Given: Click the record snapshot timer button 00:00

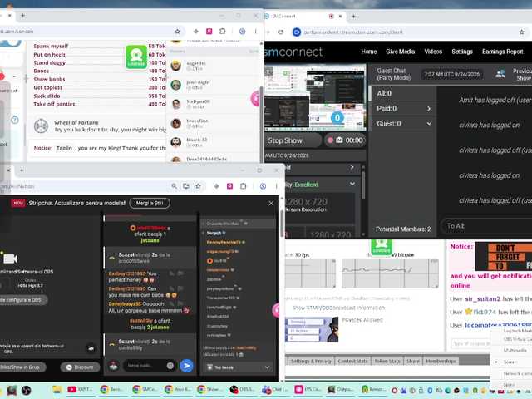Looking at the screenshot, I should click(x=344, y=140).
